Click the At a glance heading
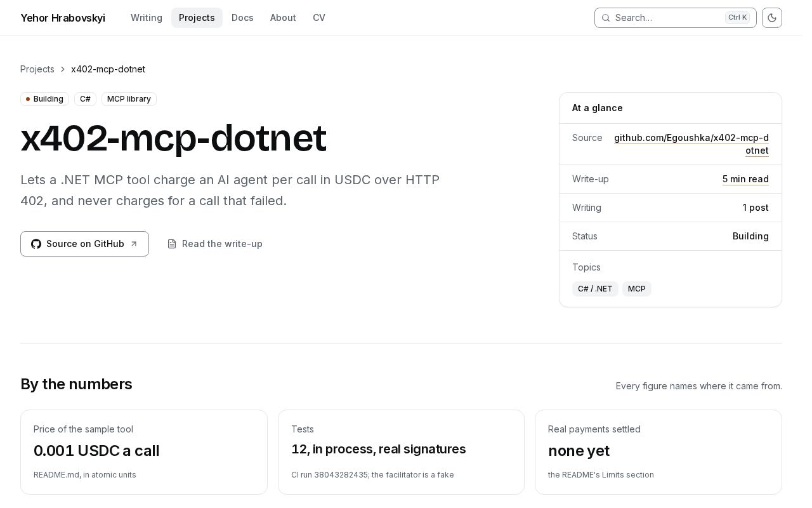The height and width of the screenshot is (508, 812). (x=598, y=108)
